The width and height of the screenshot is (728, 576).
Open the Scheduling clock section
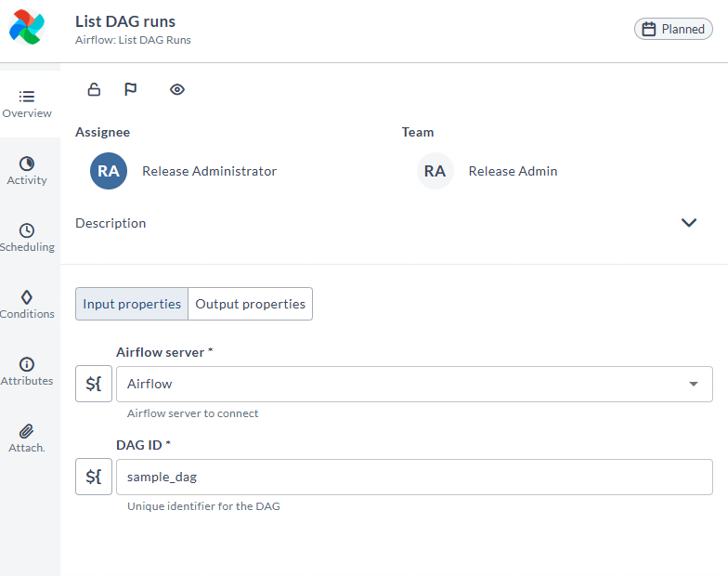pos(27,238)
